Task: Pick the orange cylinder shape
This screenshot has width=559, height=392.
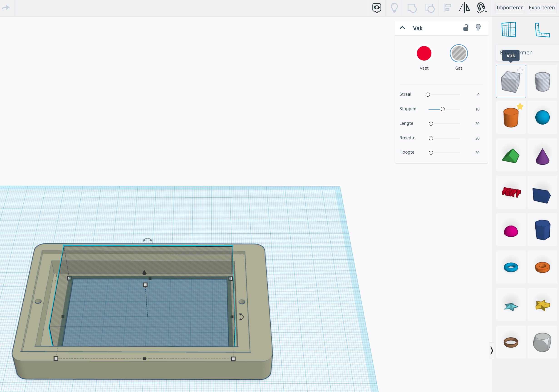Action: point(511,118)
